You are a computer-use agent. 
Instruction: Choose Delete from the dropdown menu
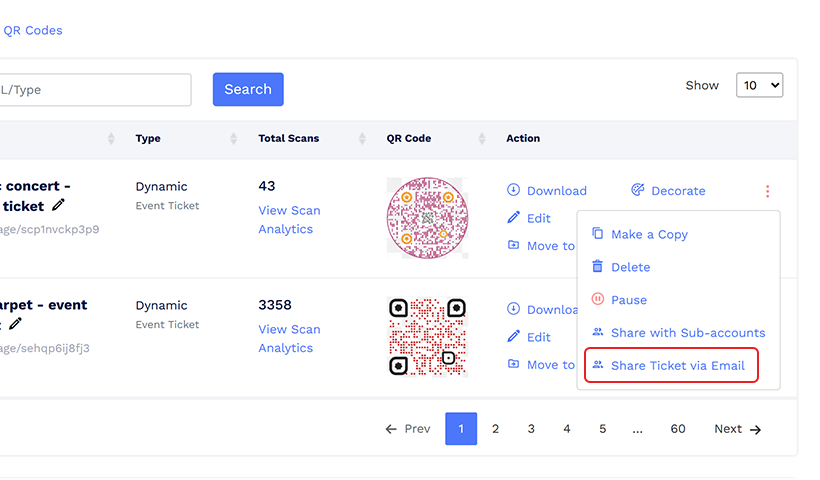tap(630, 267)
